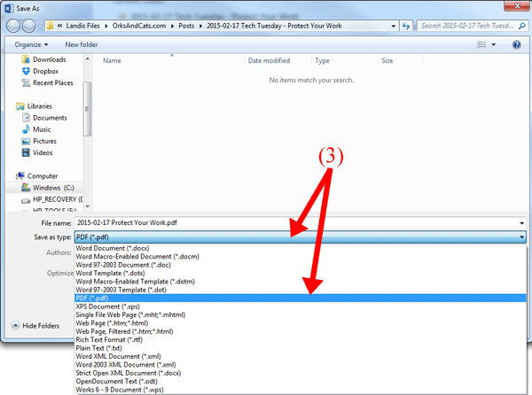Select Web Page (*.htm;*.html) type

coord(301,323)
